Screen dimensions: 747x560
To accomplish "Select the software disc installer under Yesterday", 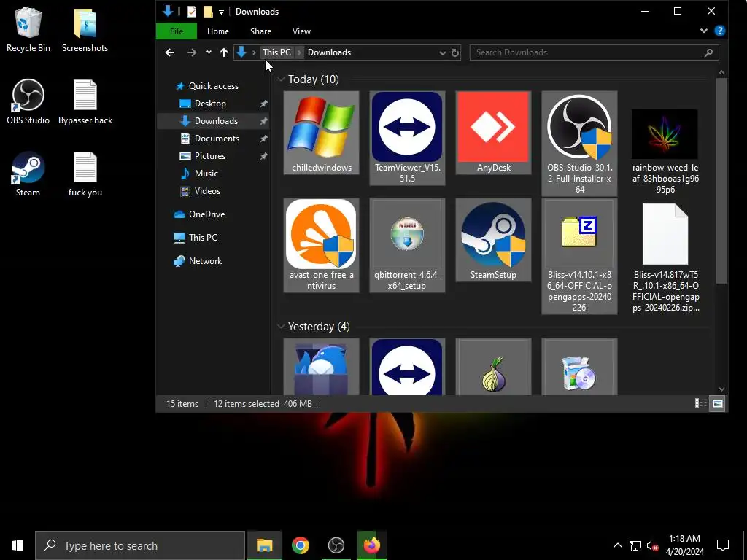I will pos(579,367).
